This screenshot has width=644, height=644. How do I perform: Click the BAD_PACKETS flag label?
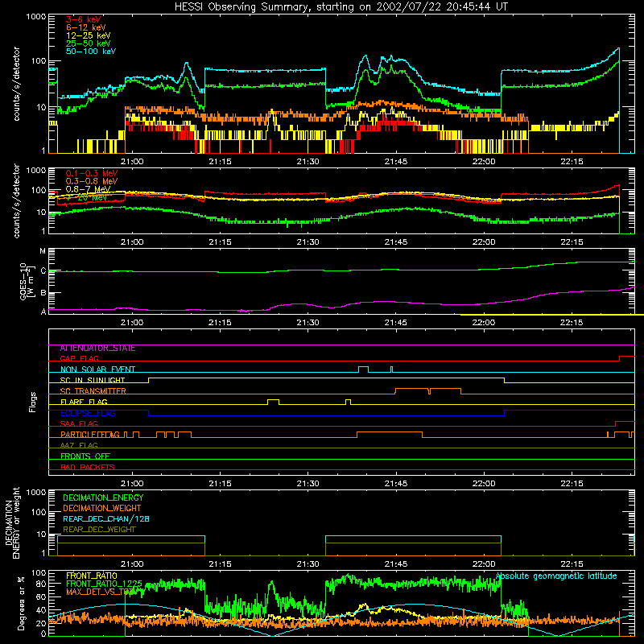[x=88, y=467]
